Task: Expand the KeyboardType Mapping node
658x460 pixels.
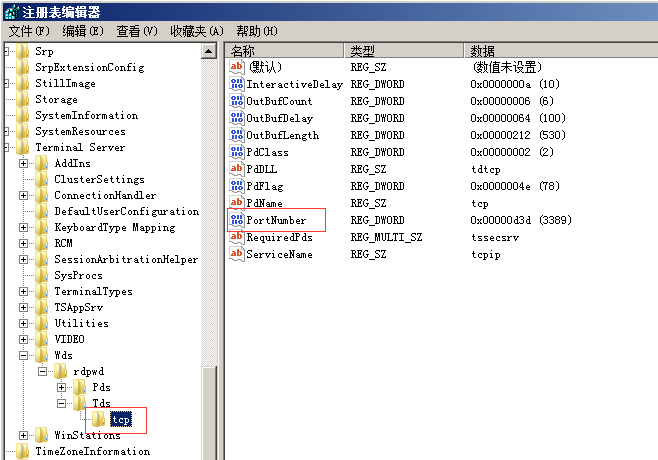Action: point(24,227)
